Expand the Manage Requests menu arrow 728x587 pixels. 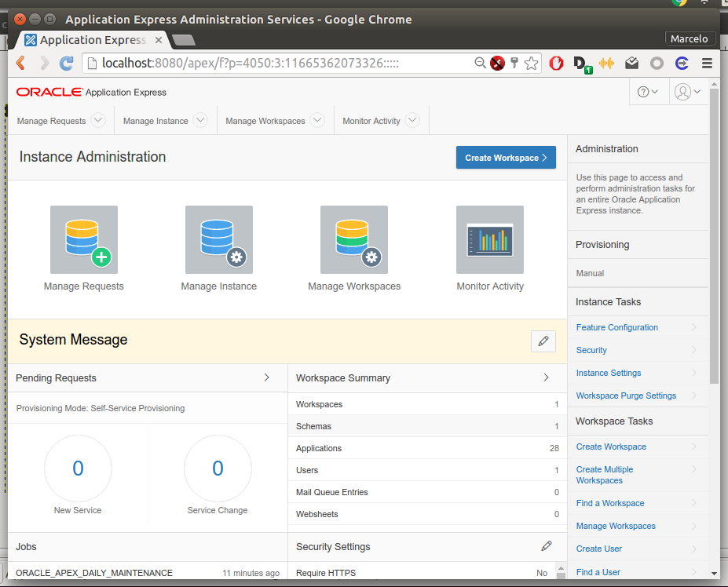[98, 120]
